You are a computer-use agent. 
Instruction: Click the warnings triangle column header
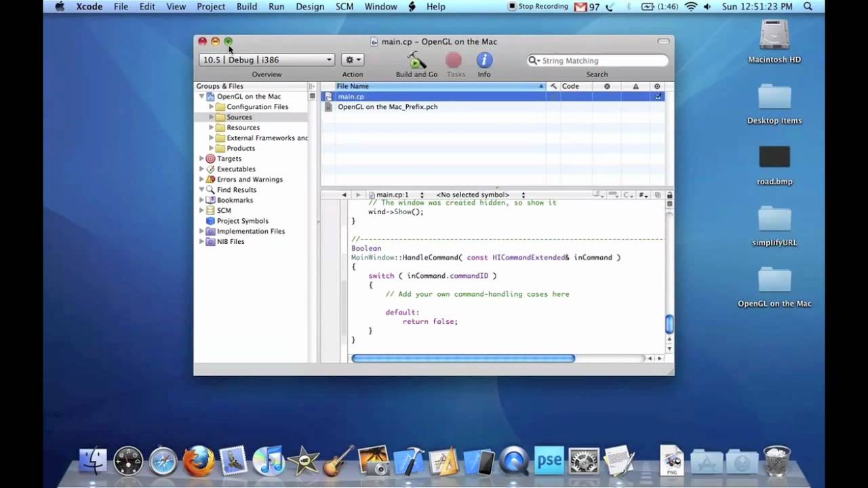(x=635, y=86)
